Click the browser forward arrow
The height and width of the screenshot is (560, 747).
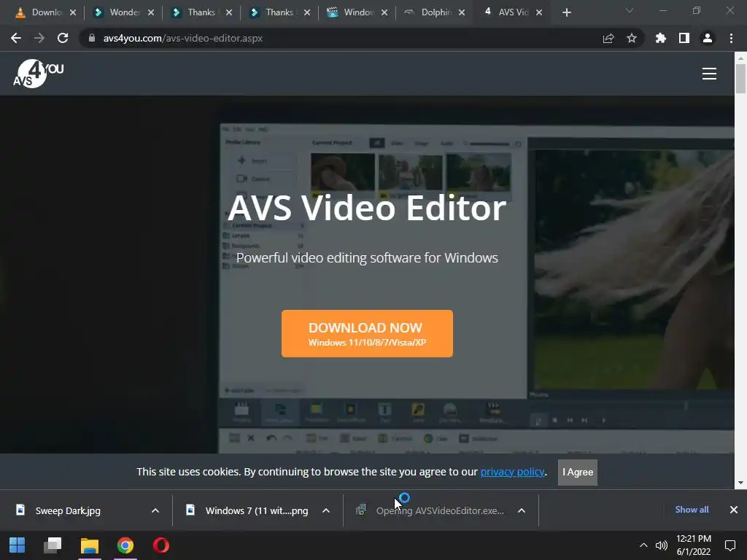39,38
